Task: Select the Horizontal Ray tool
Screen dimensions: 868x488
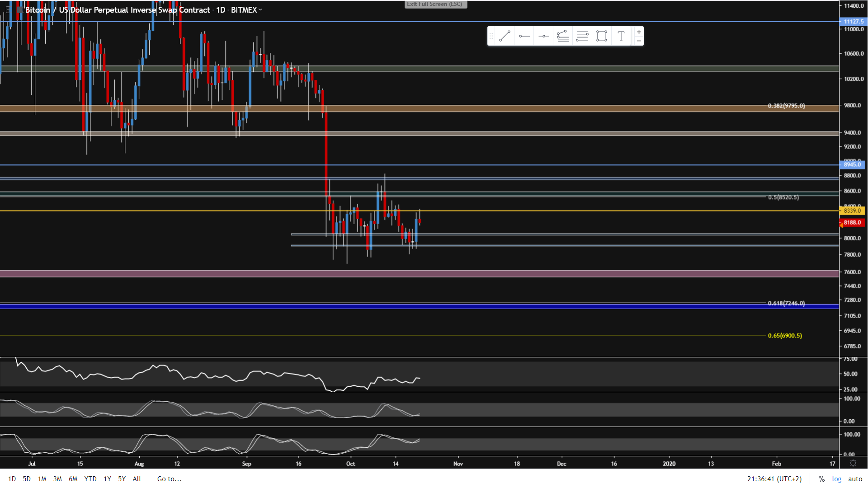Action: tap(524, 36)
